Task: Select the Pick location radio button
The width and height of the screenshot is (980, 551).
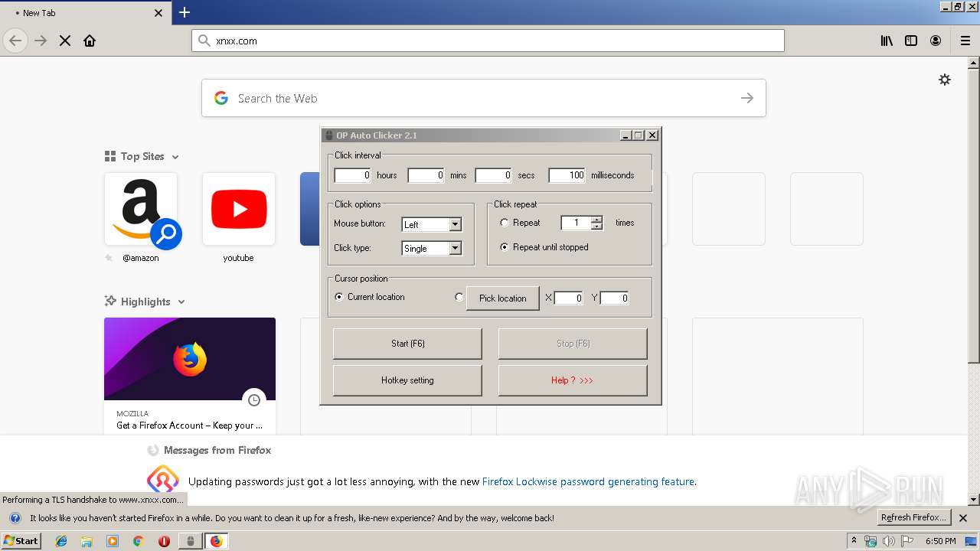Action: [459, 297]
